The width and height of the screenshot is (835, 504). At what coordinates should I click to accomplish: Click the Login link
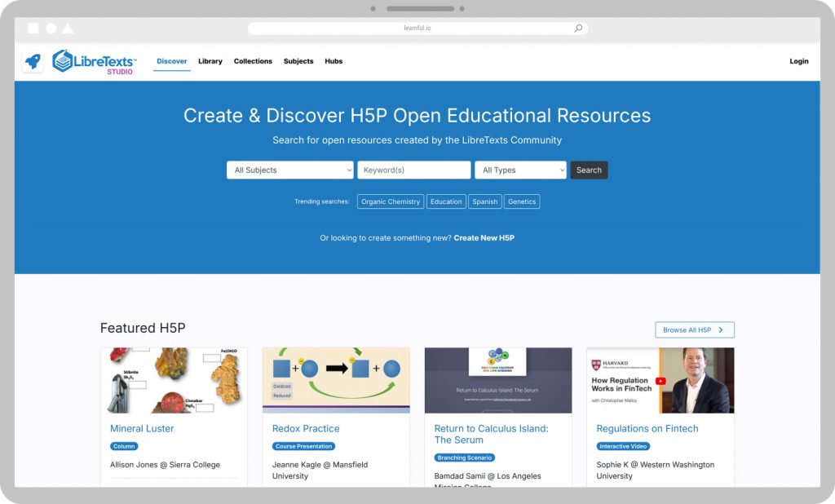799,61
